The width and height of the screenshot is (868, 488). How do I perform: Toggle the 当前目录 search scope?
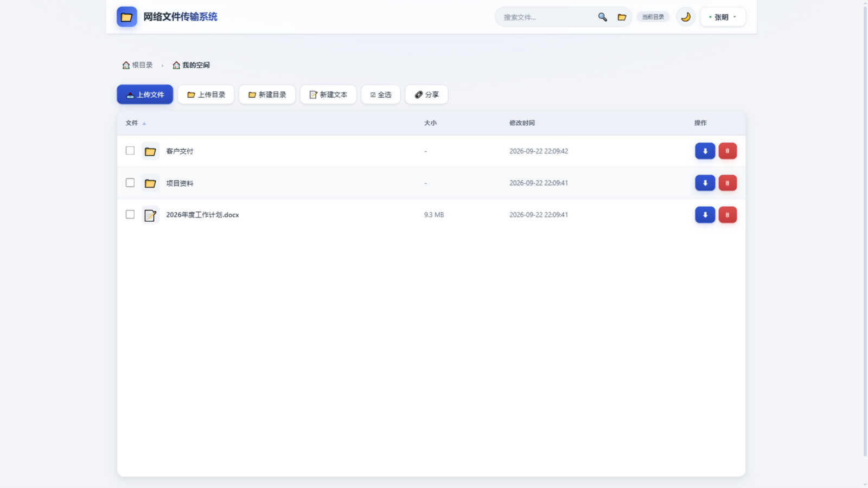653,17
